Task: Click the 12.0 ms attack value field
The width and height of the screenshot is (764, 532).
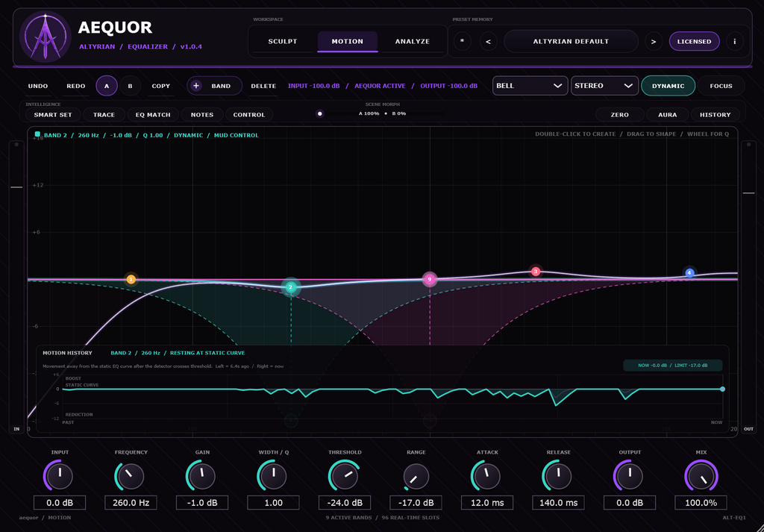Action: point(486,503)
